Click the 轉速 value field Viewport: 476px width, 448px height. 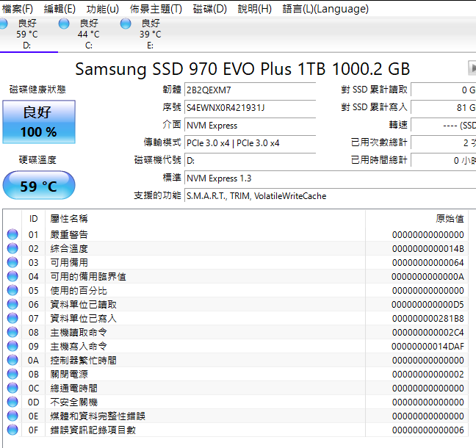point(444,125)
